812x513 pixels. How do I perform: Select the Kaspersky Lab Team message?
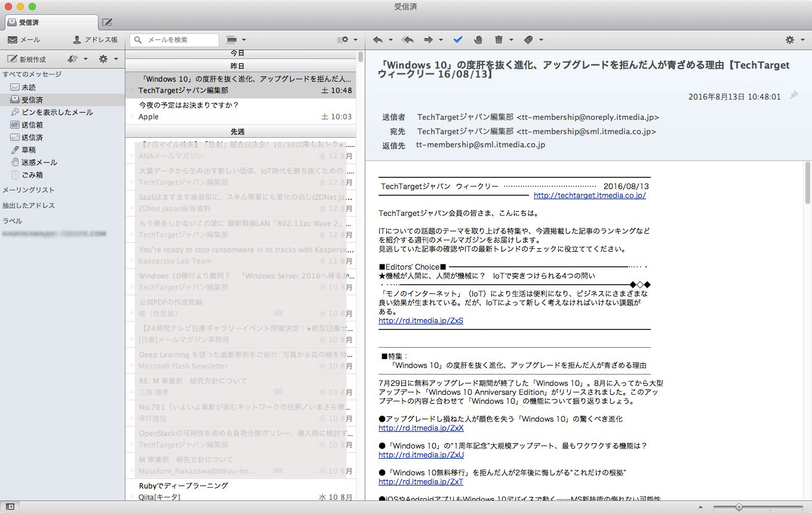(x=241, y=255)
